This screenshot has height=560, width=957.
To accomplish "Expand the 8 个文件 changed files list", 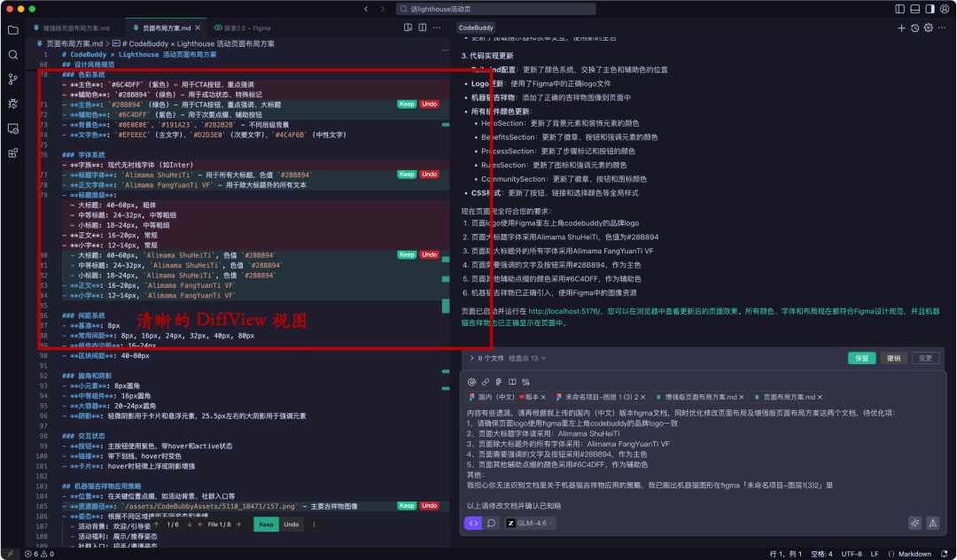I will tap(487, 358).
